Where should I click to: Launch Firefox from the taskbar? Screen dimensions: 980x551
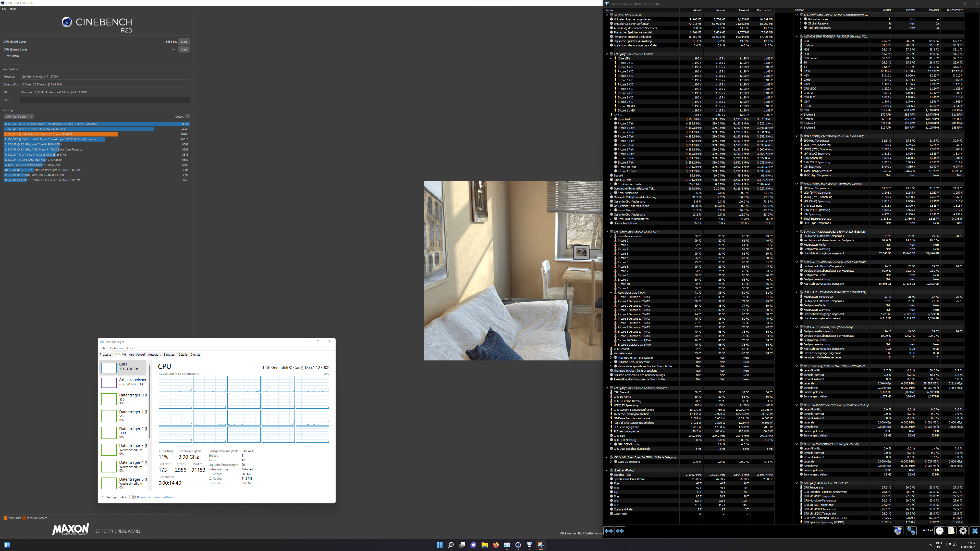pos(496,545)
